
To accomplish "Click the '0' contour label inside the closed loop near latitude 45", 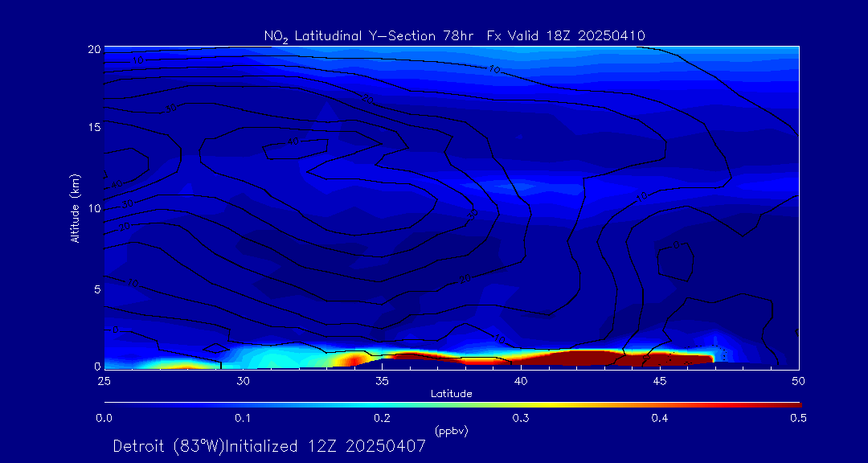I will 677,245.
